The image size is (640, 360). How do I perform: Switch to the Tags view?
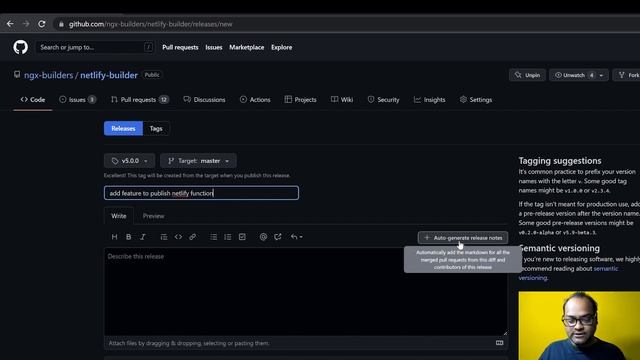156,129
